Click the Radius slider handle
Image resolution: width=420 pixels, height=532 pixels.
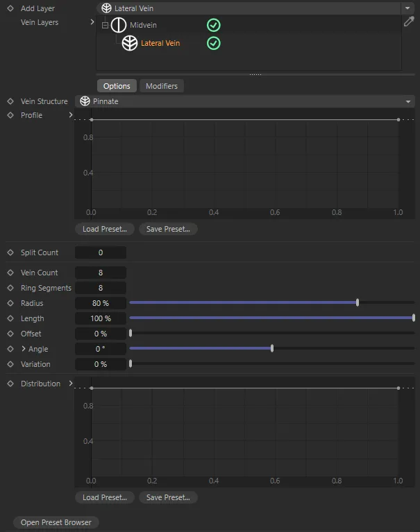[358, 302]
